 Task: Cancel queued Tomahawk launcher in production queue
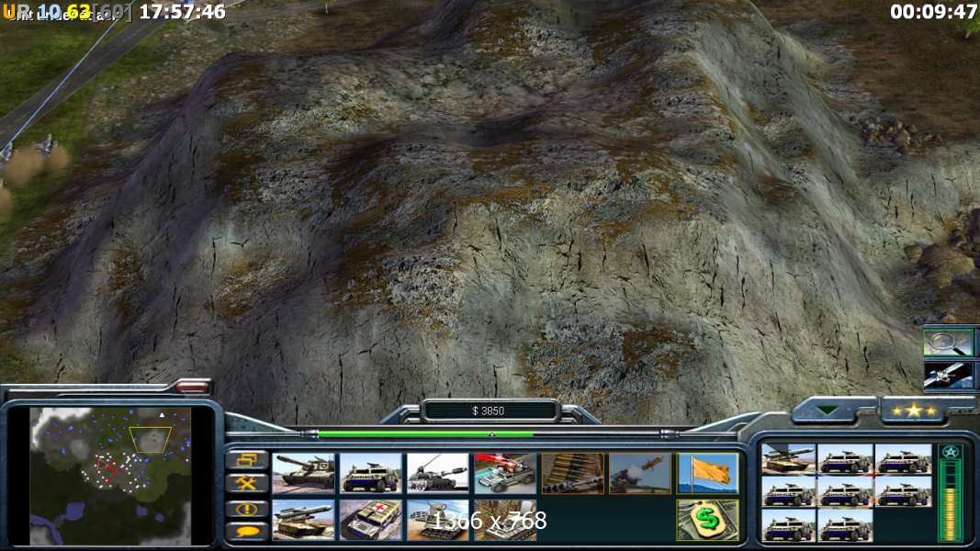coord(787,460)
